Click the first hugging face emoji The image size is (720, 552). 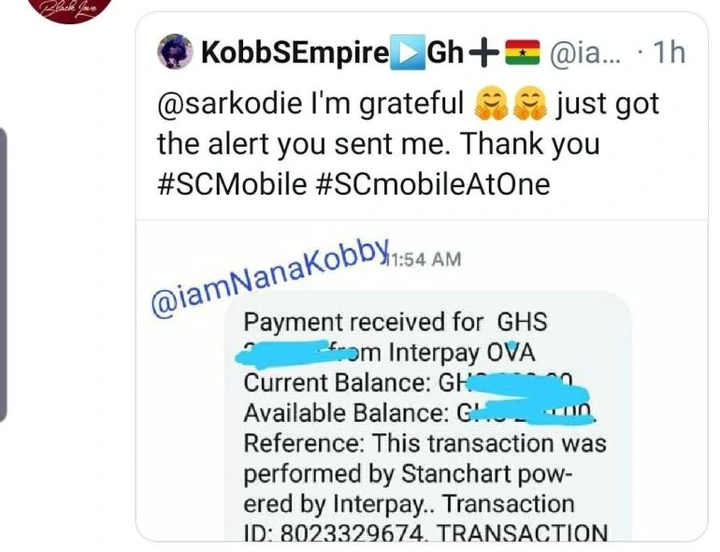[491, 104]
